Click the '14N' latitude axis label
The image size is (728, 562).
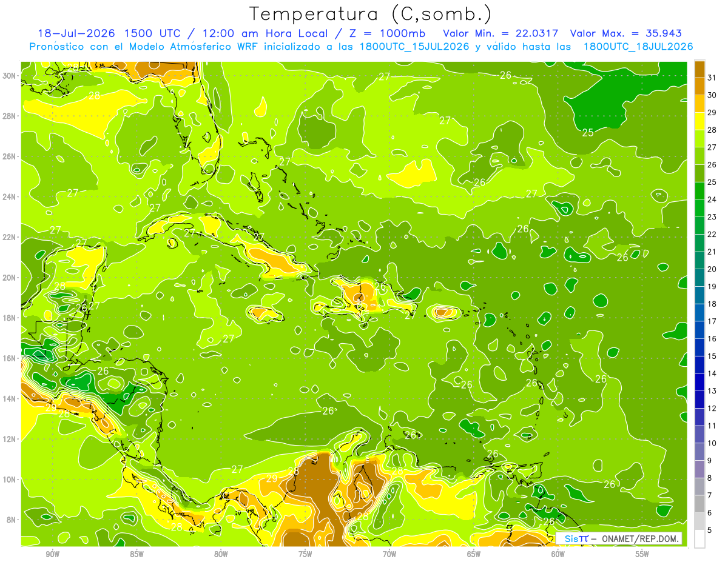(x=10, y=398)
